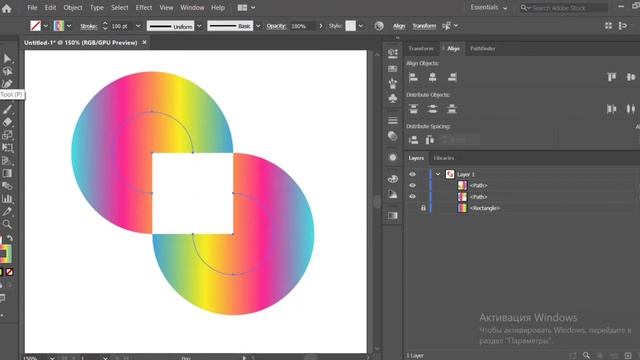640x360 pixels.
Task: Click vertical distribute center icon
Action: click(432, 109)
